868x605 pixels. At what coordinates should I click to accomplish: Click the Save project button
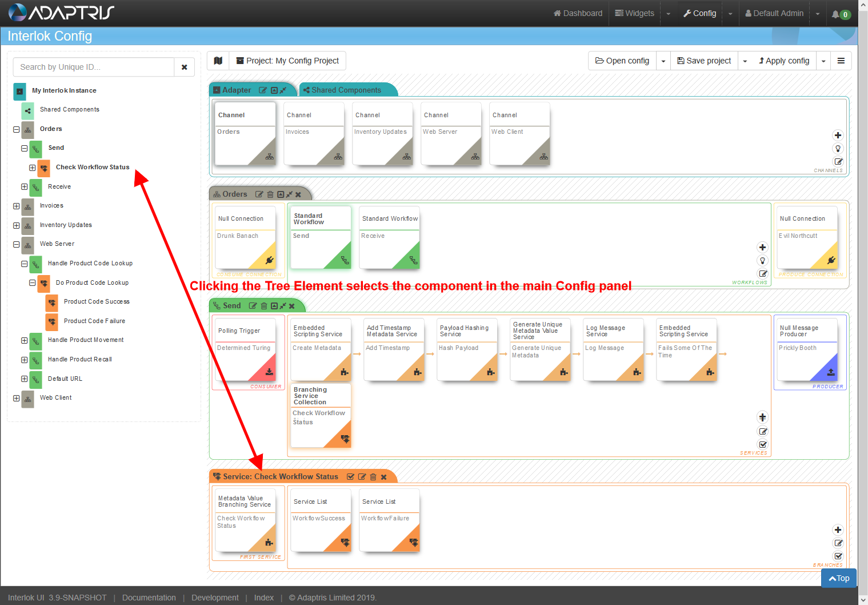tap(704, 61)
